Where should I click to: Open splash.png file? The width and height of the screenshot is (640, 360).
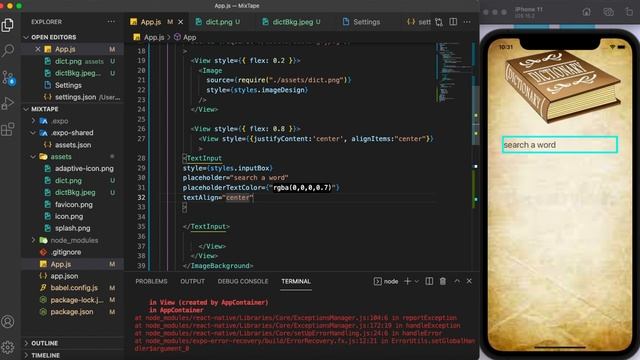pos(72,228)
